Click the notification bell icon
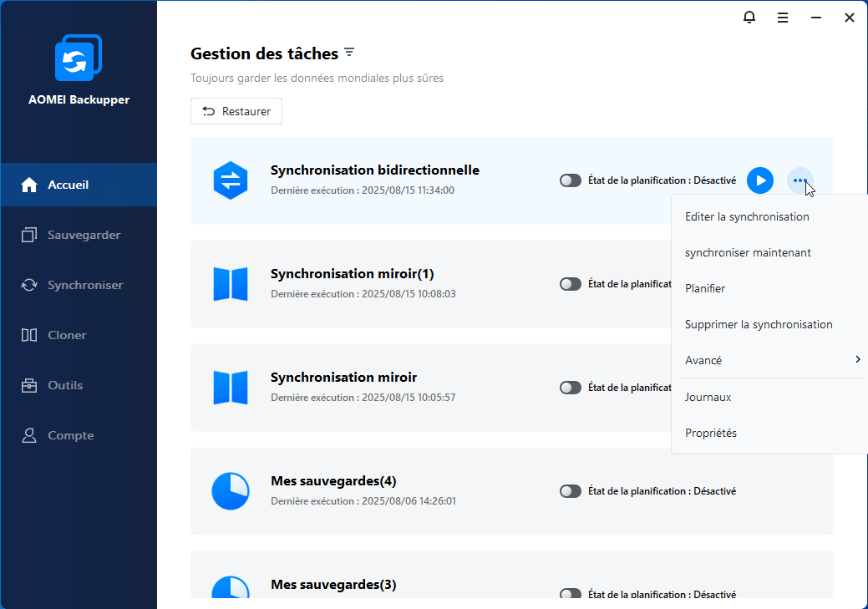 (x=749, y=18)
